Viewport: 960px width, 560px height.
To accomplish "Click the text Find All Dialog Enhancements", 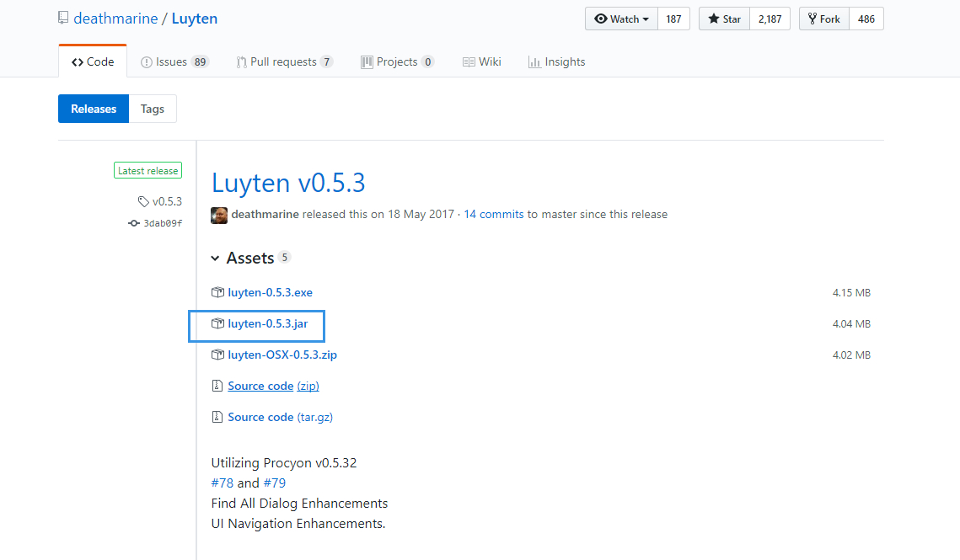I will tap(299, 503).
